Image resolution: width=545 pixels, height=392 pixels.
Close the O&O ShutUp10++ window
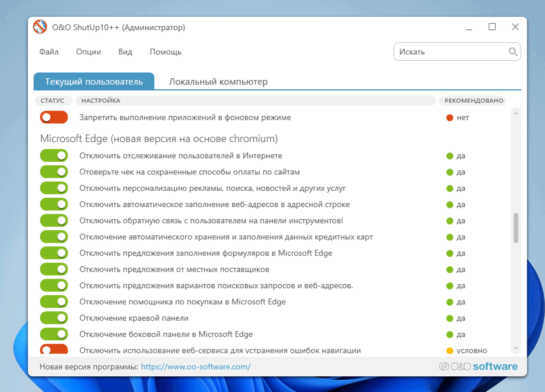tap(515, 27)
